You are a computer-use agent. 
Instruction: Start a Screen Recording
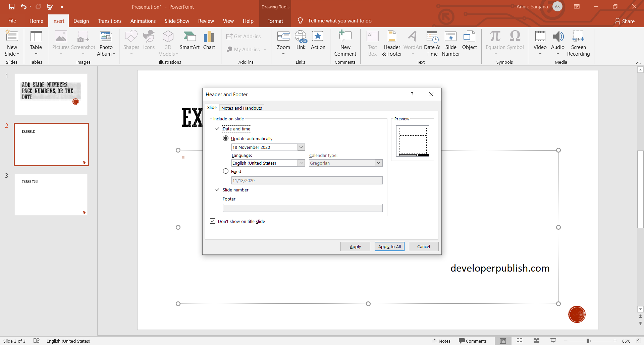point(579,44)
